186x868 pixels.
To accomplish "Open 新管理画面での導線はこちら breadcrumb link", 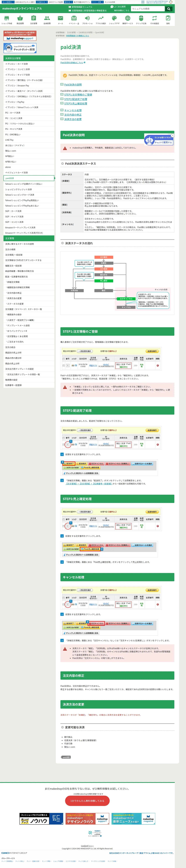I will tap(78, 36).
